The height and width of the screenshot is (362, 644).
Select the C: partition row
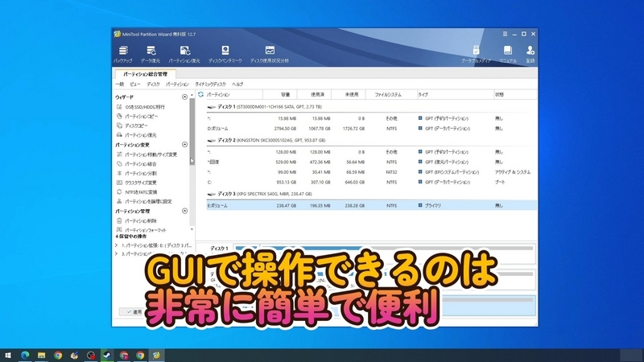pyautogui.click(x=371, y=183)
